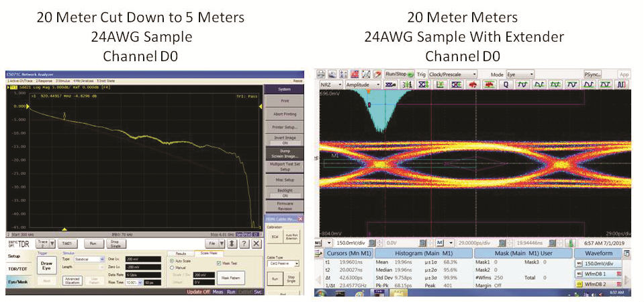Open the Eye/Mask side tab

(18, 282)
